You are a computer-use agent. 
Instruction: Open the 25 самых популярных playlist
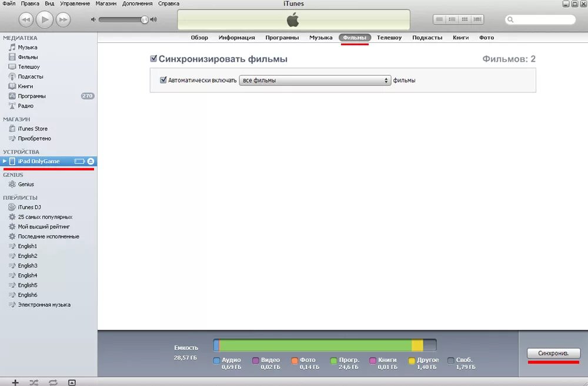point(49,217)
